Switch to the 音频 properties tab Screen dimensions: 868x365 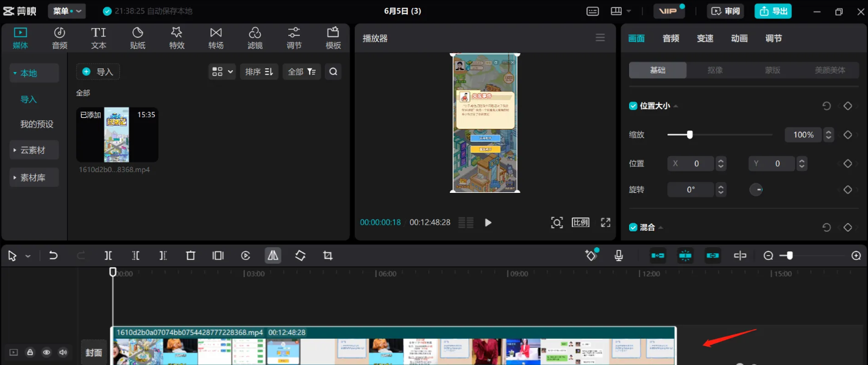pos(671,38)
